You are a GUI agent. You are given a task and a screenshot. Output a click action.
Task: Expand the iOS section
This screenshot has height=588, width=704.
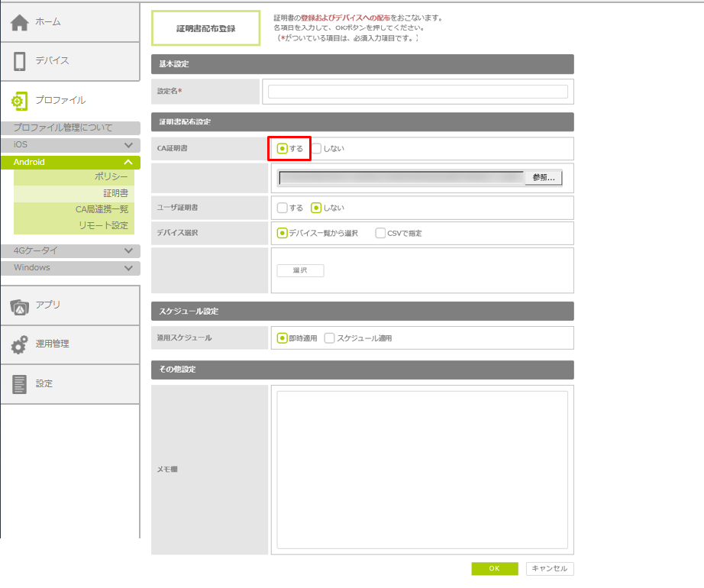click(128, 145)
